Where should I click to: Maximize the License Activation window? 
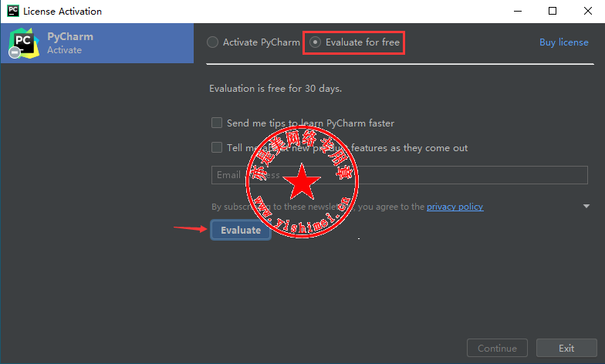[x=553, y=11]
